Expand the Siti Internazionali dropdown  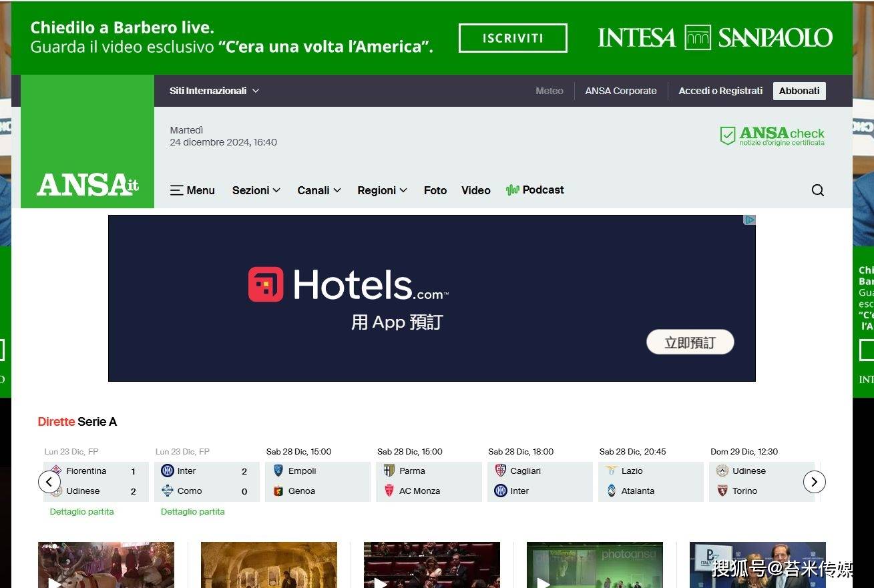click(x=214, y=91)
